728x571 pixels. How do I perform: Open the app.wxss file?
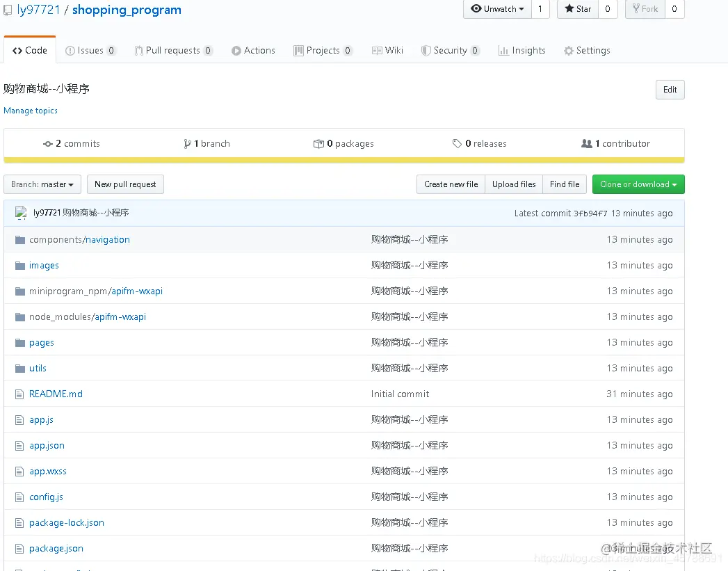click(48, 471)
